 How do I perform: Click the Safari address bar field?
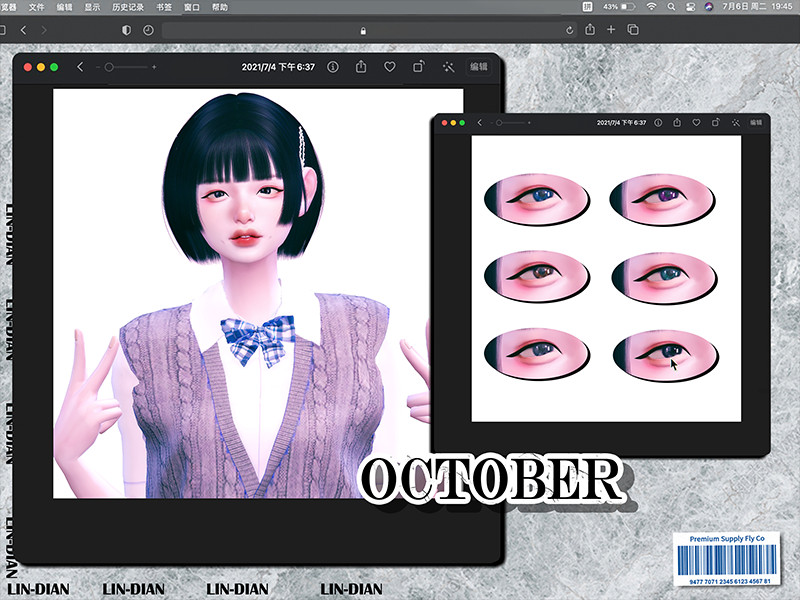(x=362, y=31)
